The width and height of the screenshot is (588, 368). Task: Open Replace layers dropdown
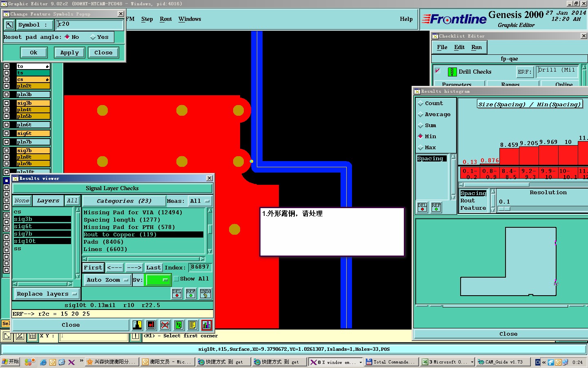(47, 294)
